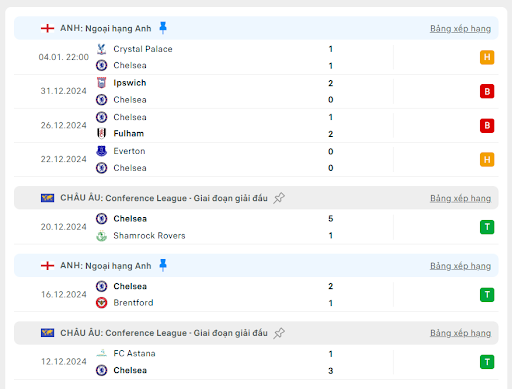Click the Everton club crest
The image size is (512, 389).
pos(101,151)
